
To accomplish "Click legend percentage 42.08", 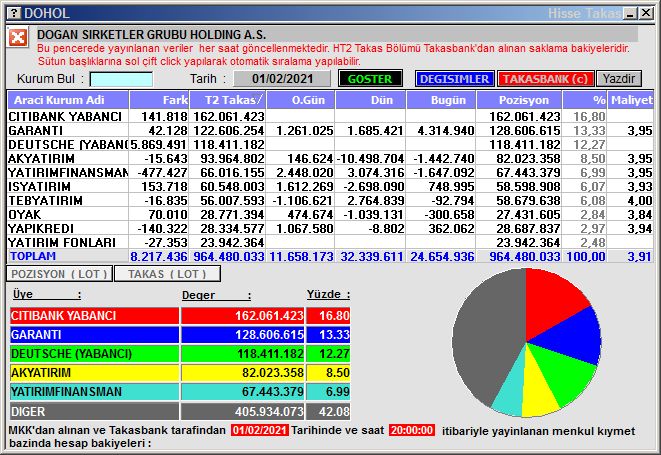I will [x=334, y=412].
